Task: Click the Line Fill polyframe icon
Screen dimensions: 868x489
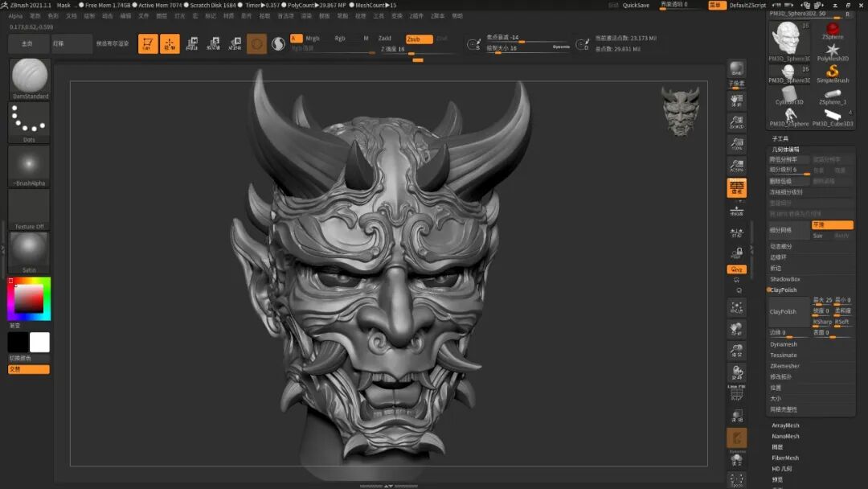Action: pyautogui.click(x=737, y=392)
